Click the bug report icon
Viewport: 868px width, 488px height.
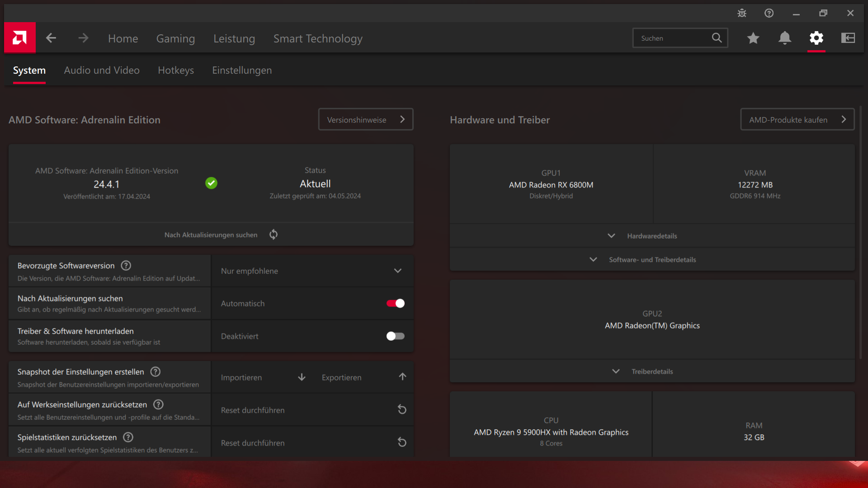(742, 13)
